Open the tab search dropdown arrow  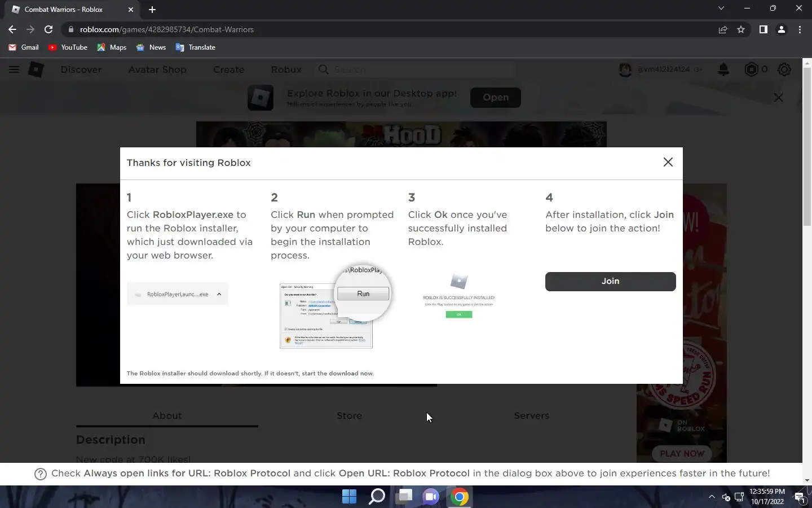tap(721, 8)
